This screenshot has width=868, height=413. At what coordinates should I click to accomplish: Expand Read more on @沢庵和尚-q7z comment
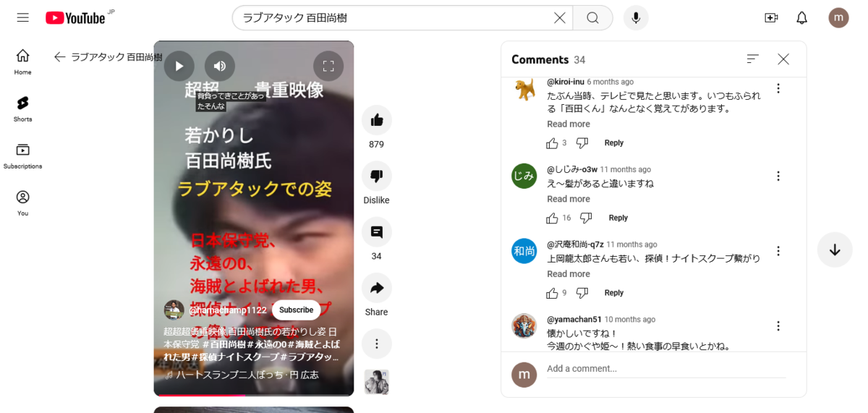coord(569,274)
